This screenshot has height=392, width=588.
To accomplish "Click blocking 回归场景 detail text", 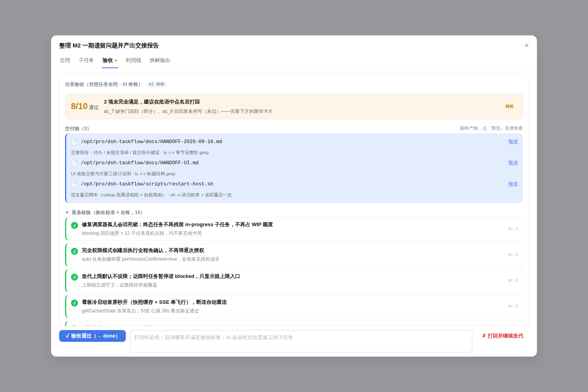I will click(x=142, y=233).
